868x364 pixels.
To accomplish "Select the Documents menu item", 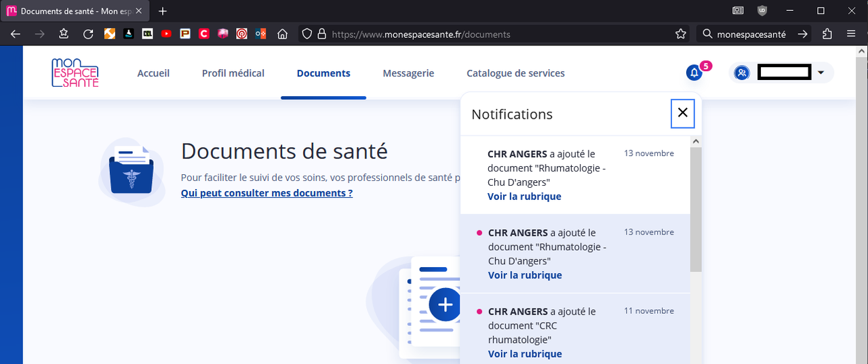I will point(323,73).
